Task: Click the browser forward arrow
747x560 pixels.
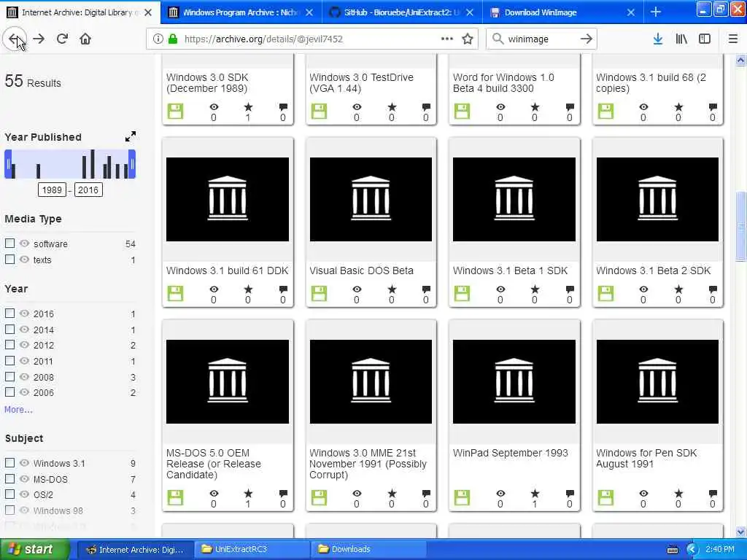Action: (x=39, y=39)
